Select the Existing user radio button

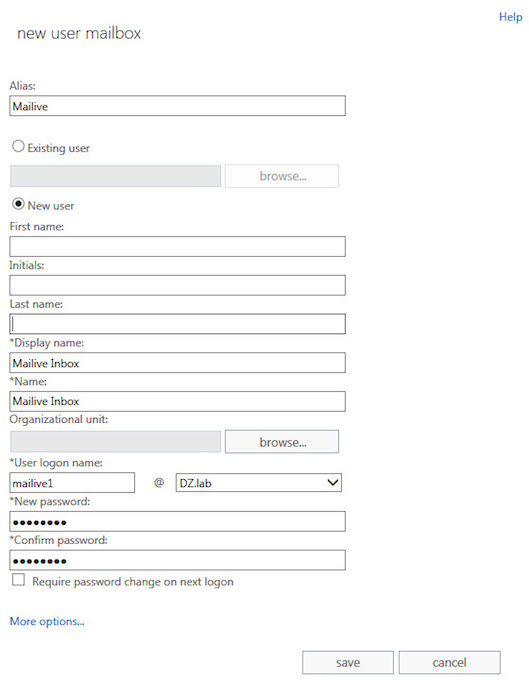[18, 146]
